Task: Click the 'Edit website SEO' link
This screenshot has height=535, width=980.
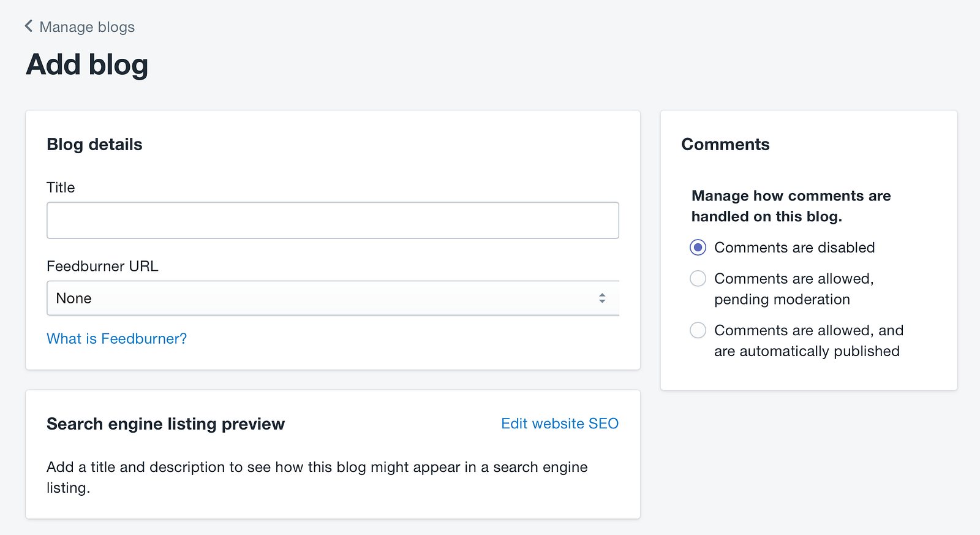Action: coord(559,423)
